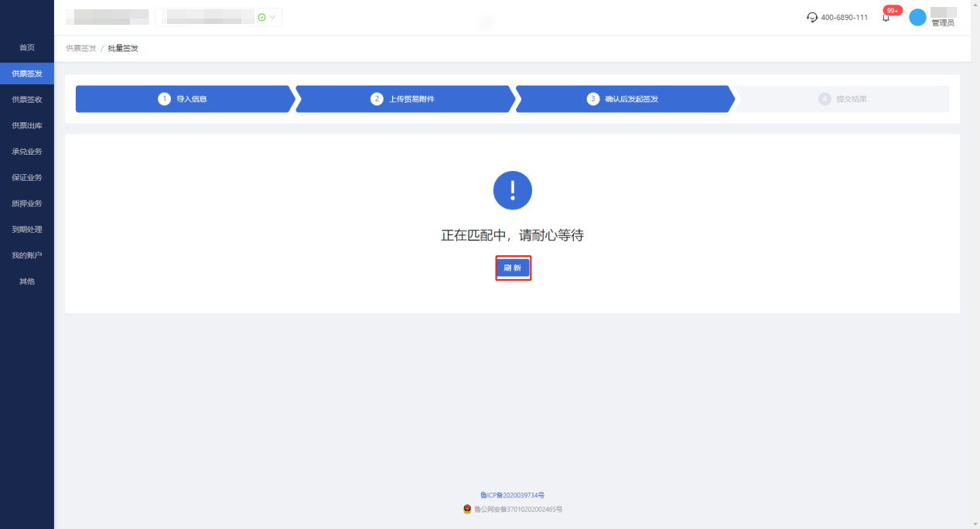The width and height of the screenshot is (980, 529).
Task: Open 承兑业务 sidebar menu
Action: pos(27,152)
